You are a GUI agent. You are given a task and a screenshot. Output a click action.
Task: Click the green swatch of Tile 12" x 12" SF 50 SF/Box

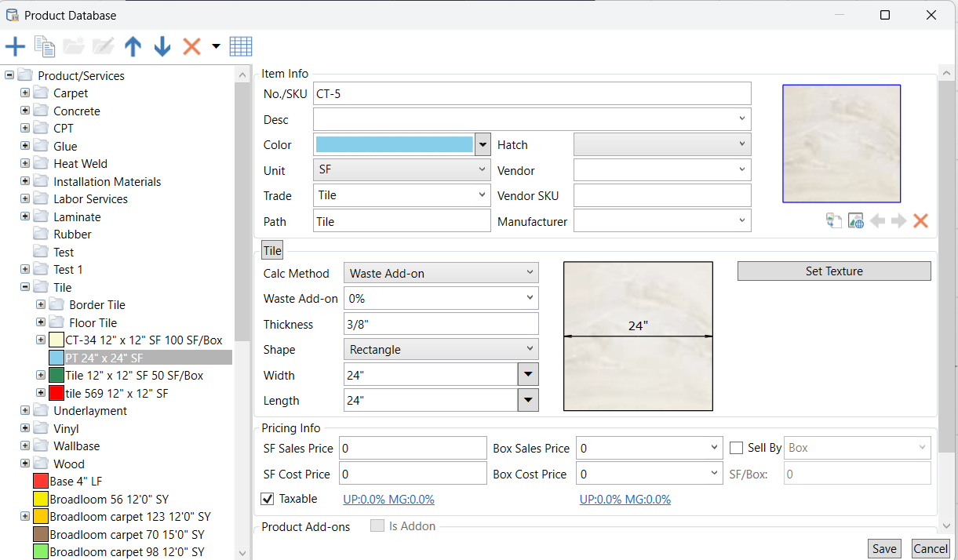point(56,375)
